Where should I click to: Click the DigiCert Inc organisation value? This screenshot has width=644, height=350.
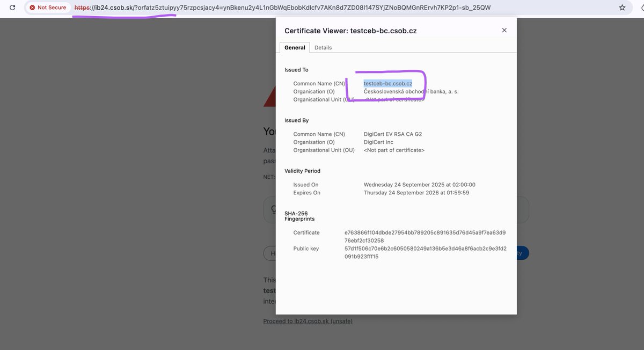click(x=378, y=142)
